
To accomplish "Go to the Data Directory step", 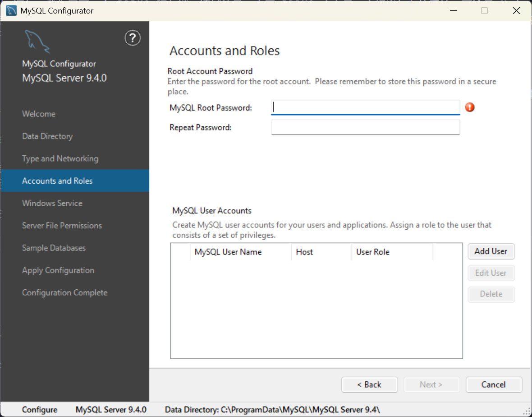I will pyautogui.click(x=47, y=136).
